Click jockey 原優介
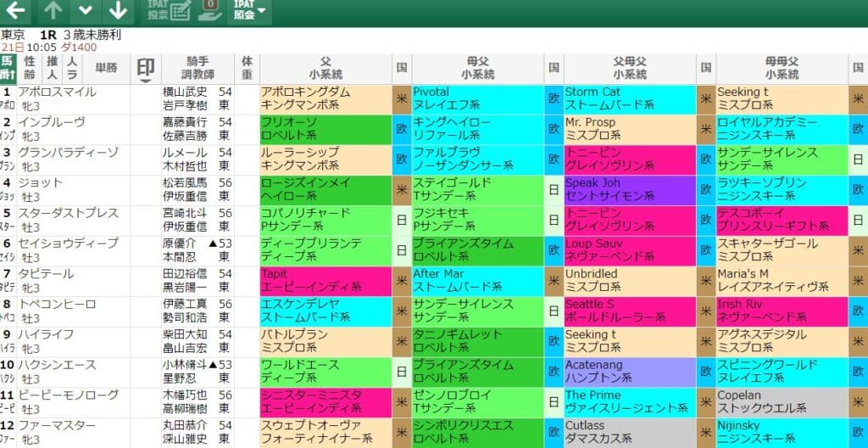Image resolution: width=868 pixels, height=448 pixels. click(x=180, y=244)
